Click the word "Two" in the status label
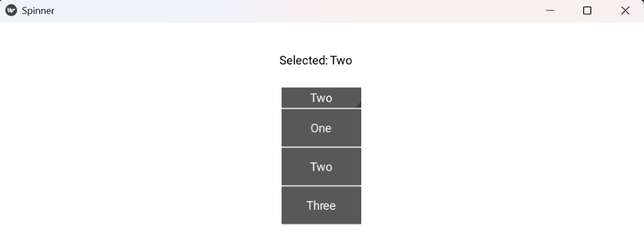 [x=341, y=60]
